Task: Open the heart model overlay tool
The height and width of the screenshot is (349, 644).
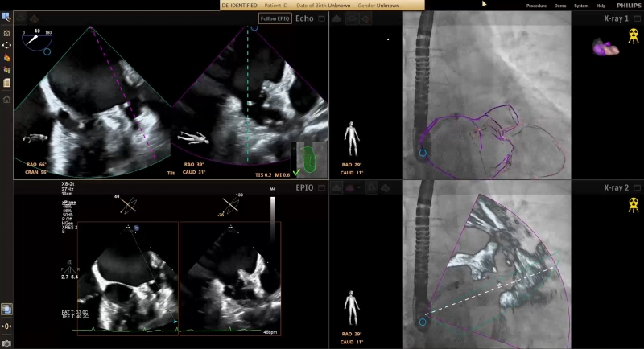Action: [6, 58]
